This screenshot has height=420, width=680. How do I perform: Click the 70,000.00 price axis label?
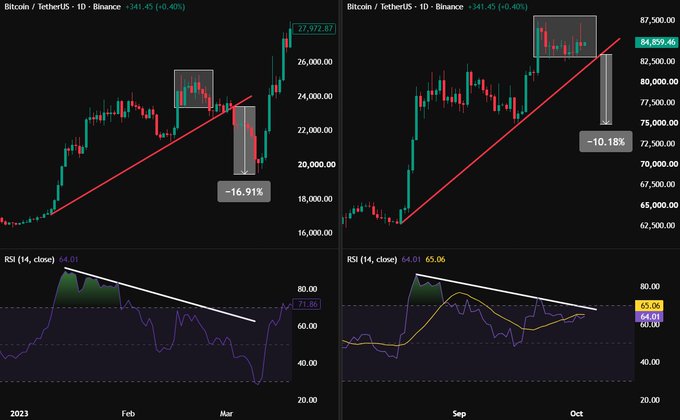(x=659, y=164)
